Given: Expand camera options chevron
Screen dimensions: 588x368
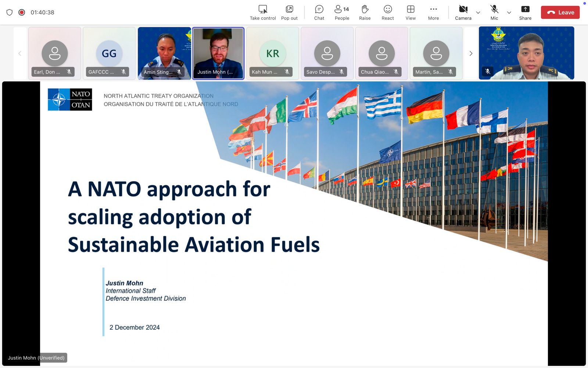Looking at the screenshot, I should (478, 13).
